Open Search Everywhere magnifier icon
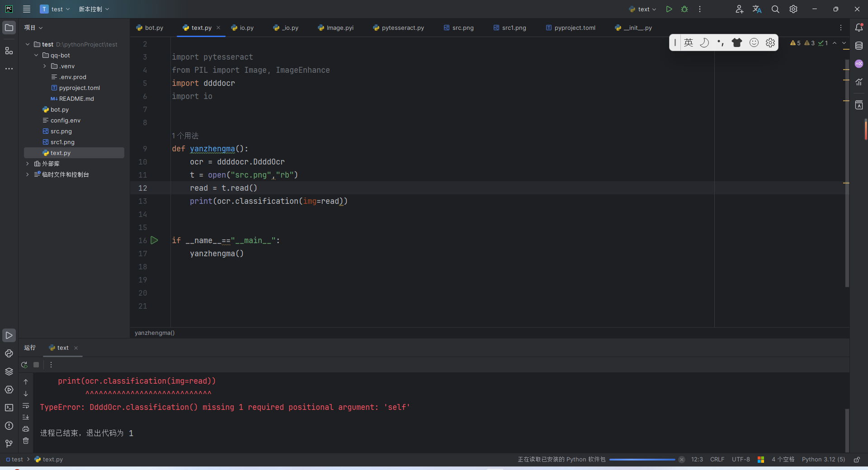The height and width of the screenshot is (470, 868). (x=775, y=9)
